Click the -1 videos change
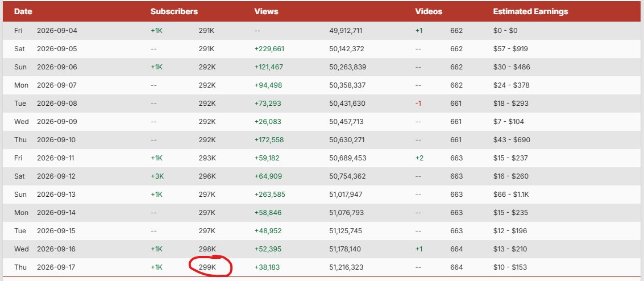Image resolution: width=644 pixels, height=281 pixels. click(x=418, y=104)
